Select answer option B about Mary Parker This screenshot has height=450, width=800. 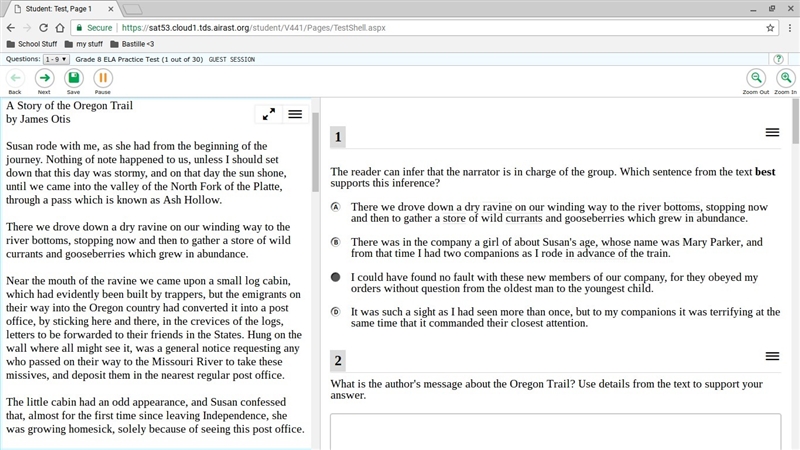point(335,242)
